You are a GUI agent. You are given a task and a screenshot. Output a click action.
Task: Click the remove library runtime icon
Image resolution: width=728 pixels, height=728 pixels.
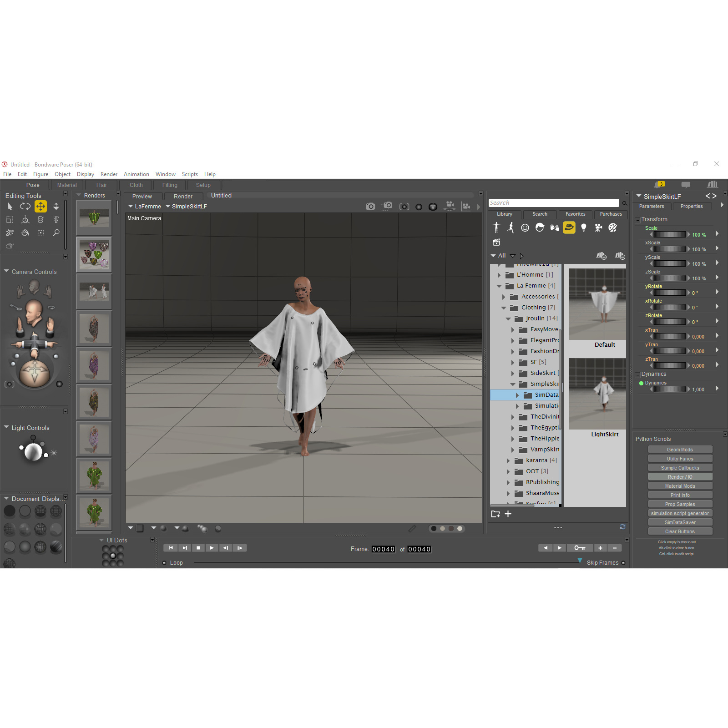[x=620, y=256]
